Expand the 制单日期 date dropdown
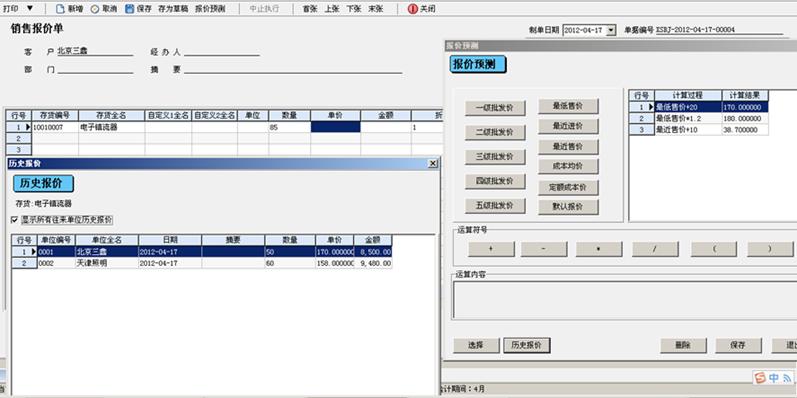 click(x=611, y=30)
